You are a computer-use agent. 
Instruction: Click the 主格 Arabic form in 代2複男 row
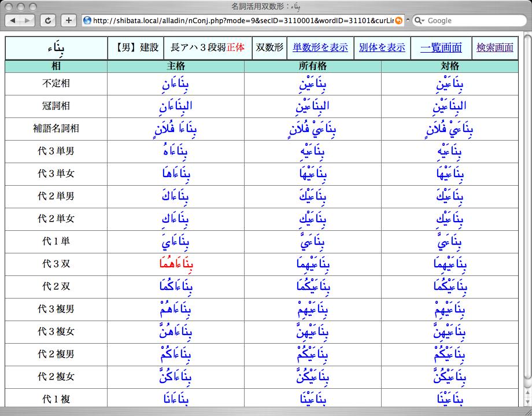(176, 355)
